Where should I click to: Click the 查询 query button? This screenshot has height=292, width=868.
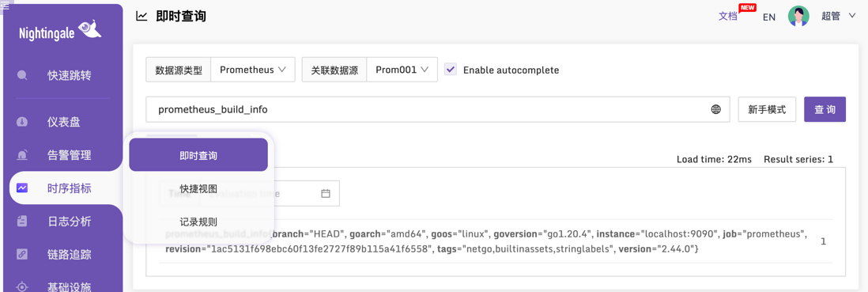point(825,110)
